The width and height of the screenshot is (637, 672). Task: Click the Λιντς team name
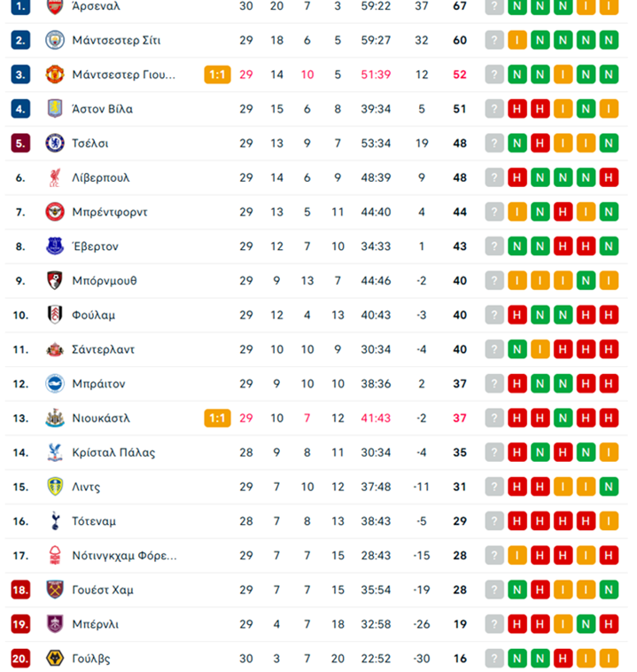(x=87, y=487)
